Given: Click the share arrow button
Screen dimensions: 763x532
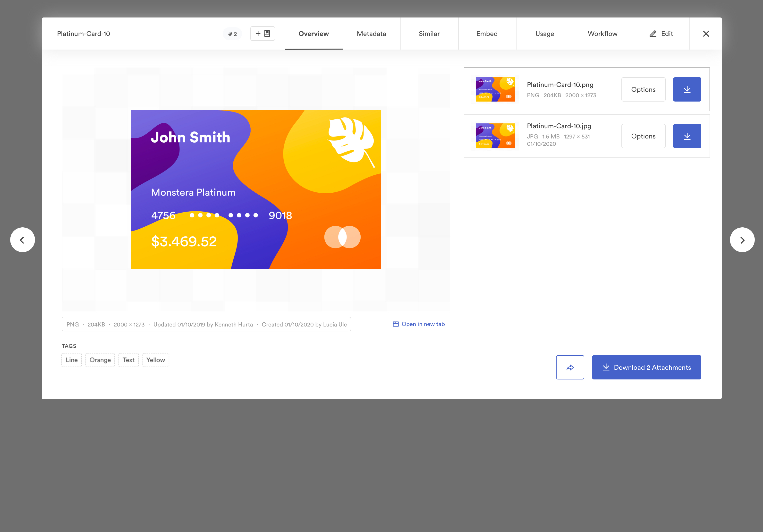Looking at the screenshot, I should point(570,367).
